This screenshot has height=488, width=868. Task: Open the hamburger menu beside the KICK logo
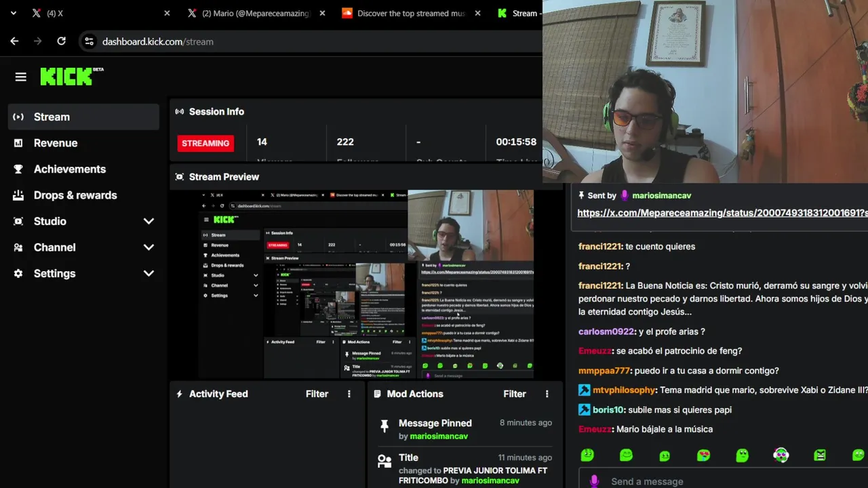pos(21,77)
